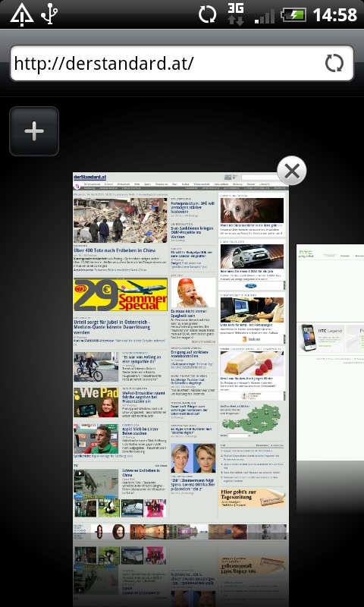Screen dimensions: 364x607
Task: Tap the signal strength bars icon
Action: pos(265,15)
